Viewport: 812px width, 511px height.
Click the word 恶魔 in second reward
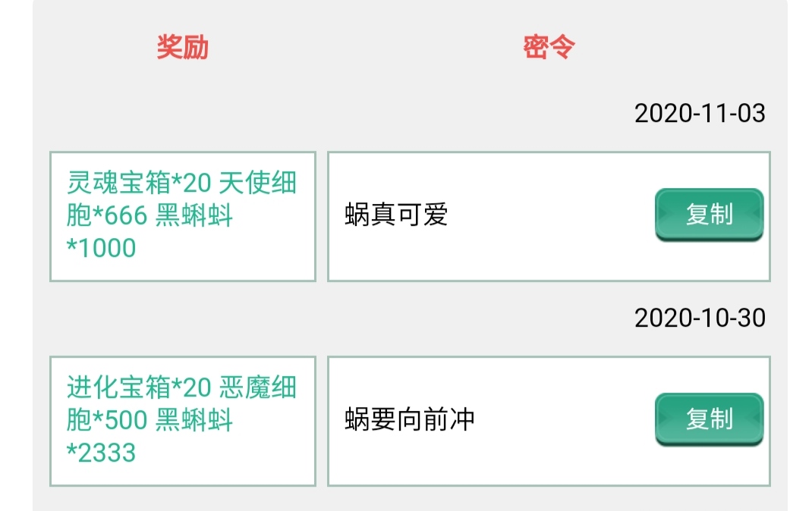(x=244, y=387)
